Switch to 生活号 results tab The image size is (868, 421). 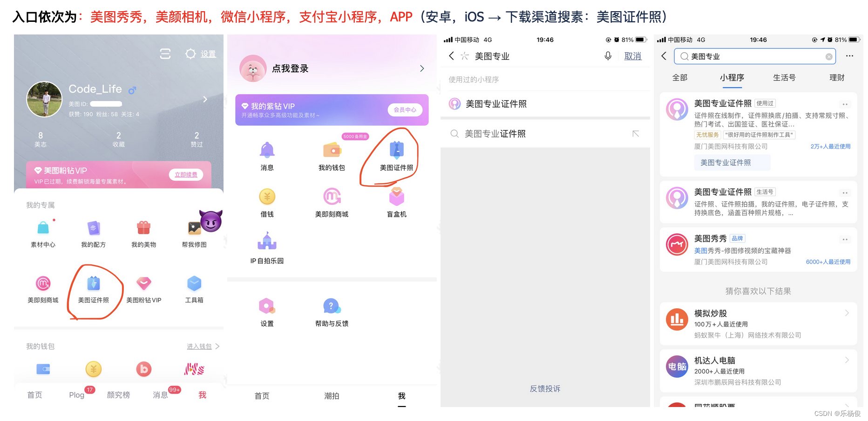point(784,78)
